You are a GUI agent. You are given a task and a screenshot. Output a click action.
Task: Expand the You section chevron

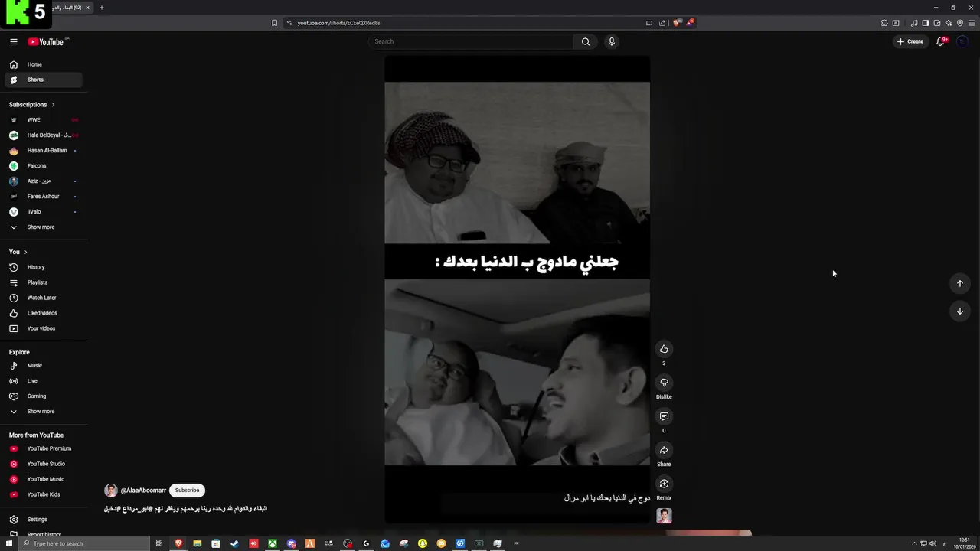[25, 252]
